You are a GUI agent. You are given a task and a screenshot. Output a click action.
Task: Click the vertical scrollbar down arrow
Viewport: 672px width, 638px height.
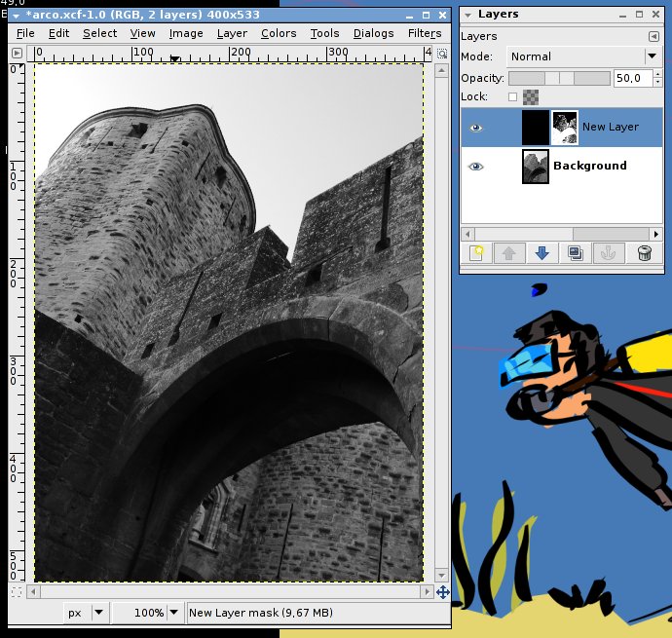pyautogui.click(x=441, y=576)
